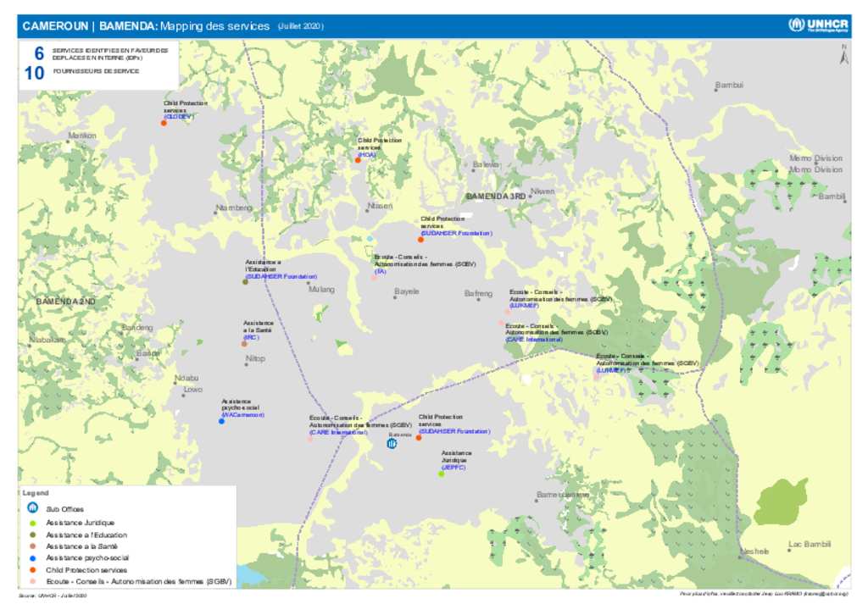The height and width of the screenshot is (615, 868).
Task: Click the Child Protection services marker for HOA
Action: click(x=358, y=158)
